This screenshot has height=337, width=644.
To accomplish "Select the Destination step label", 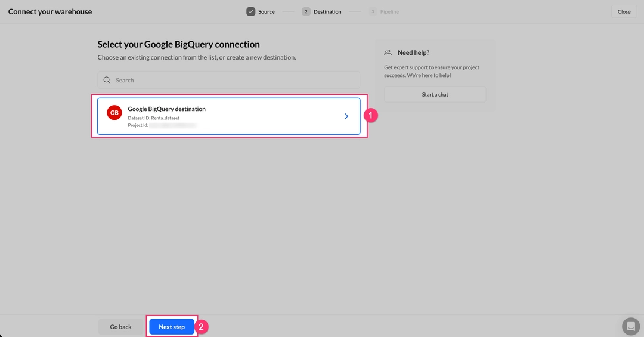I will tap(327, 11).
